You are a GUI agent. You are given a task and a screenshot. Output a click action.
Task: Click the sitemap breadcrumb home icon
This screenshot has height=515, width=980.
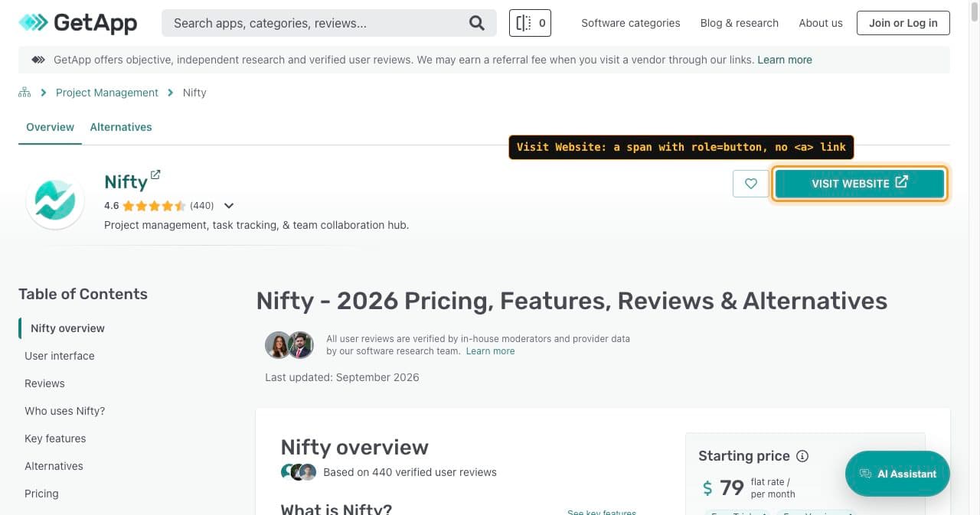pos(24,93)
